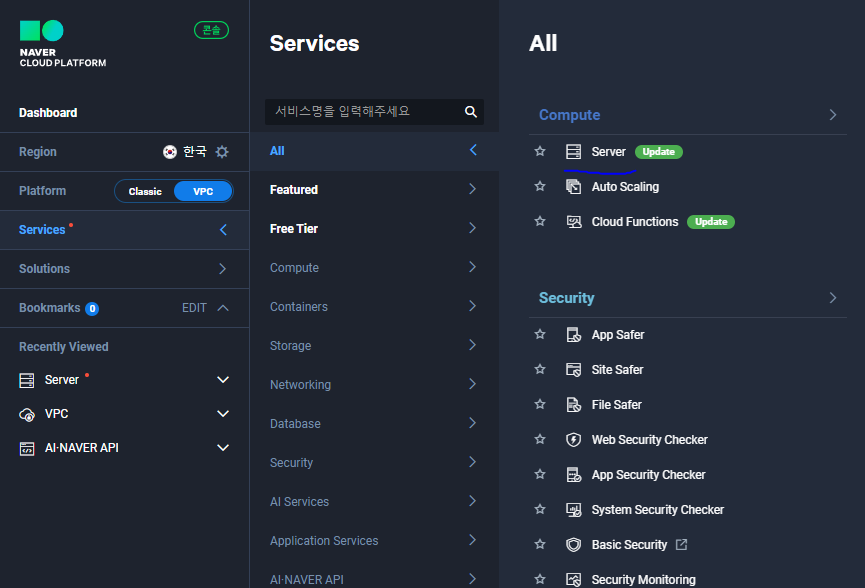This screenshot has width=865, height=588.
Task: Click the Server service icon under Compute
Action: pyautogui.click(x=574, y=152)
